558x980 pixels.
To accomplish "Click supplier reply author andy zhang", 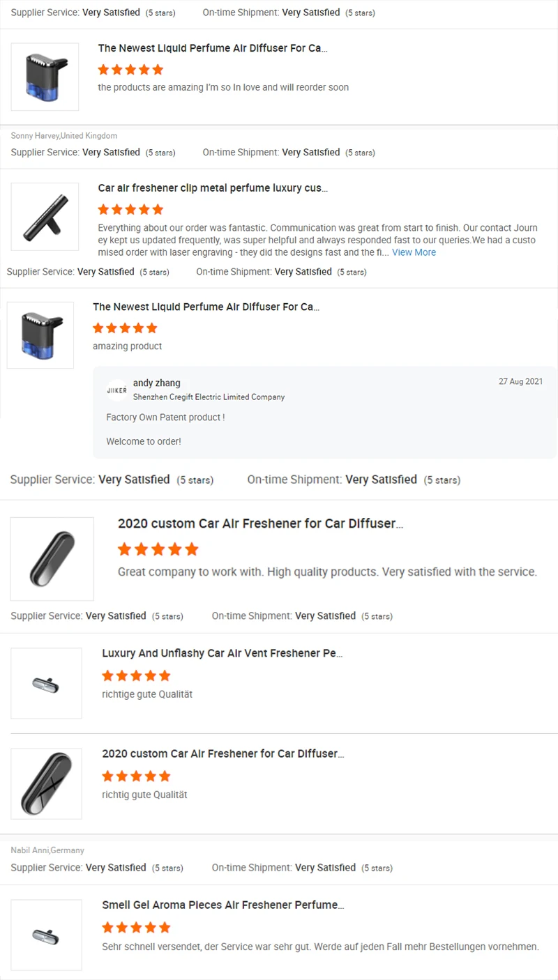I will (x=157, y=383).
